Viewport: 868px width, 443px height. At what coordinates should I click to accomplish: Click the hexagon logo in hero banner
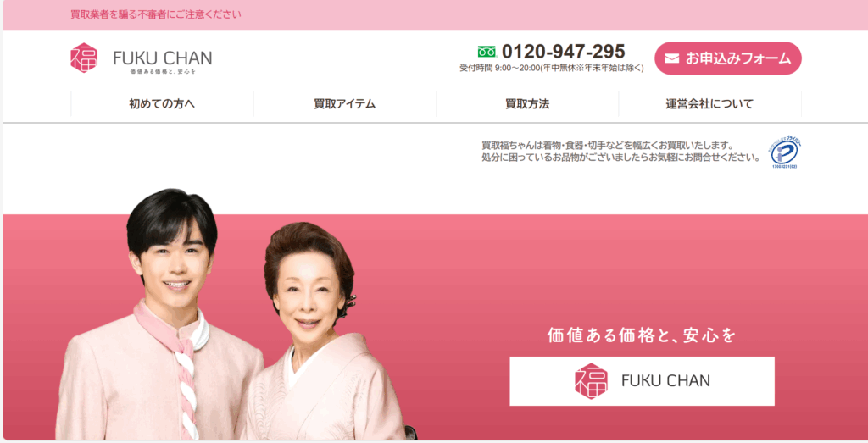591,381
